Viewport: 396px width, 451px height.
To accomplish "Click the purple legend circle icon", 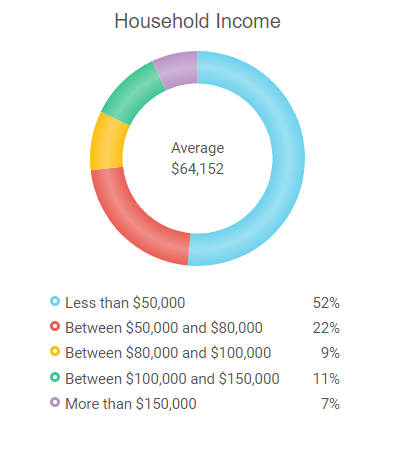I will 55,402.
